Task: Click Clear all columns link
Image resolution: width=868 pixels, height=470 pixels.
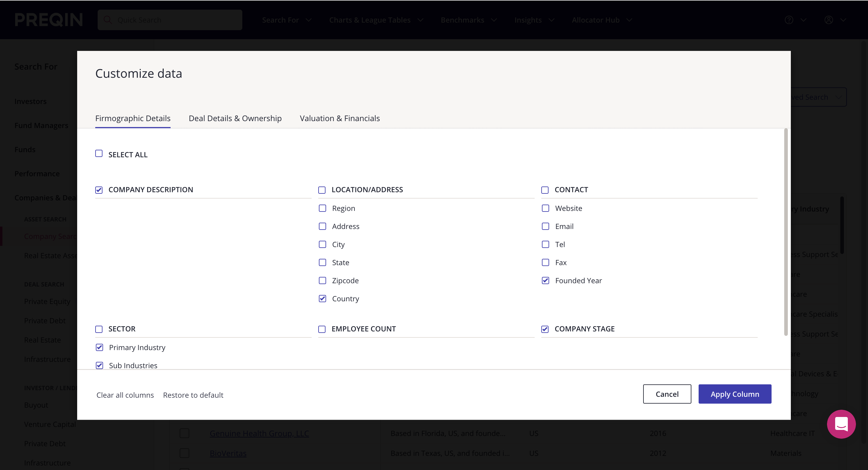Action: coord(125,395)
